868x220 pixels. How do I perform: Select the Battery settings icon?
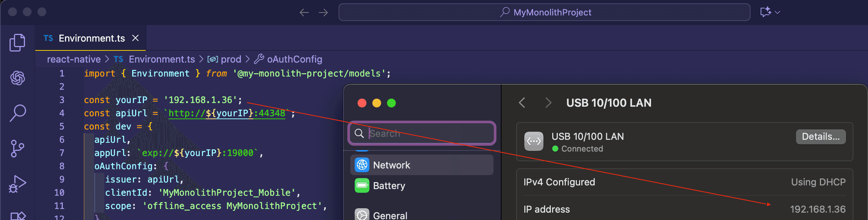(x=363, y=186)
